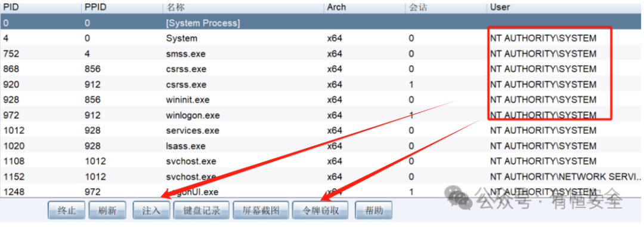Viewport: 644px width, 227px height.
Task: Click the PID 928 cell
Action: pyautogui.click(x=11, y=100)
